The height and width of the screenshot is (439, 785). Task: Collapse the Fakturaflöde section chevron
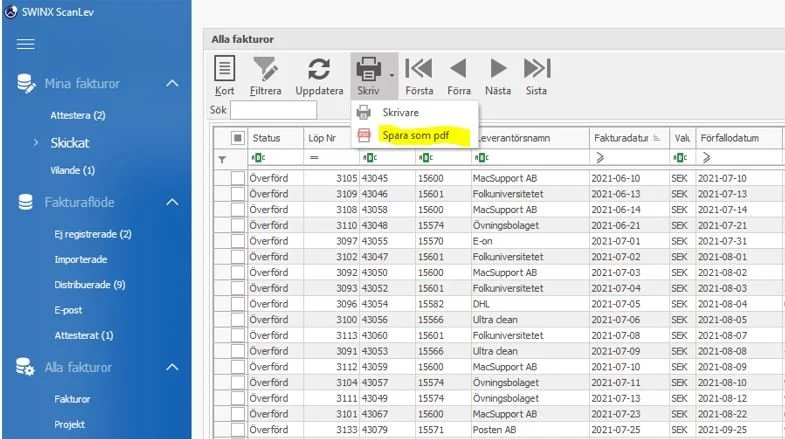pos(172,202)
